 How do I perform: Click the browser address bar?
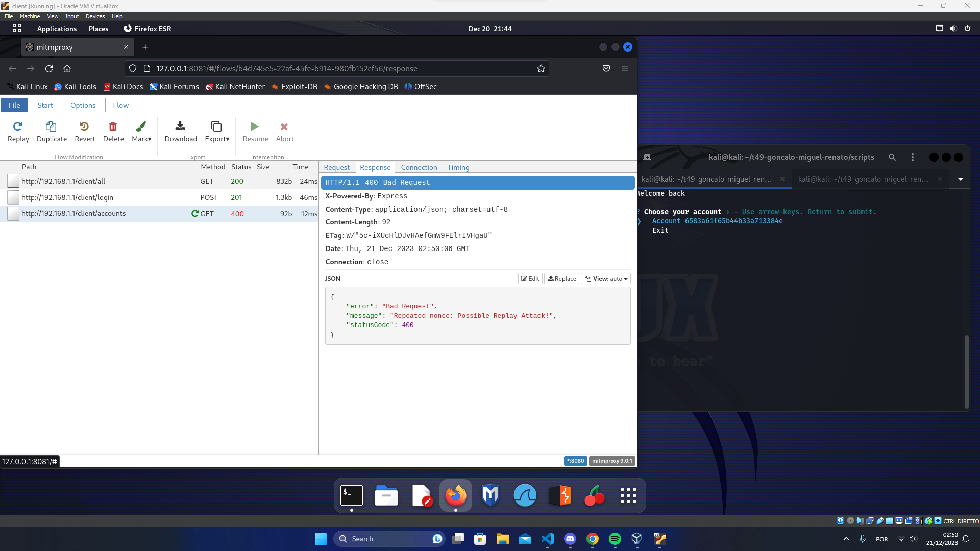tap(337, 69)
